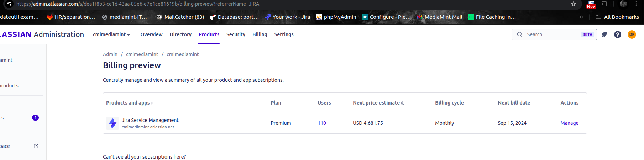Click the Jira Service Management product icon
Viewport: 644px width, 160px height.
coord(112,123)
